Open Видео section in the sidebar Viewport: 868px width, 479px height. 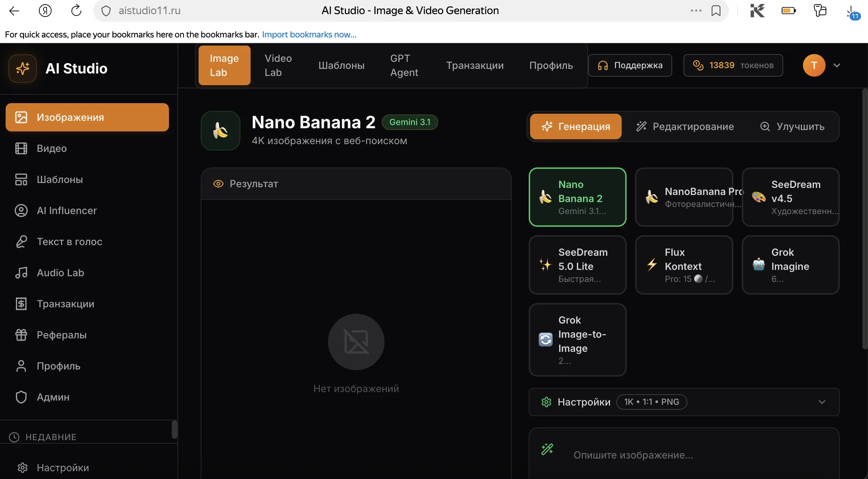click(87, 148)
